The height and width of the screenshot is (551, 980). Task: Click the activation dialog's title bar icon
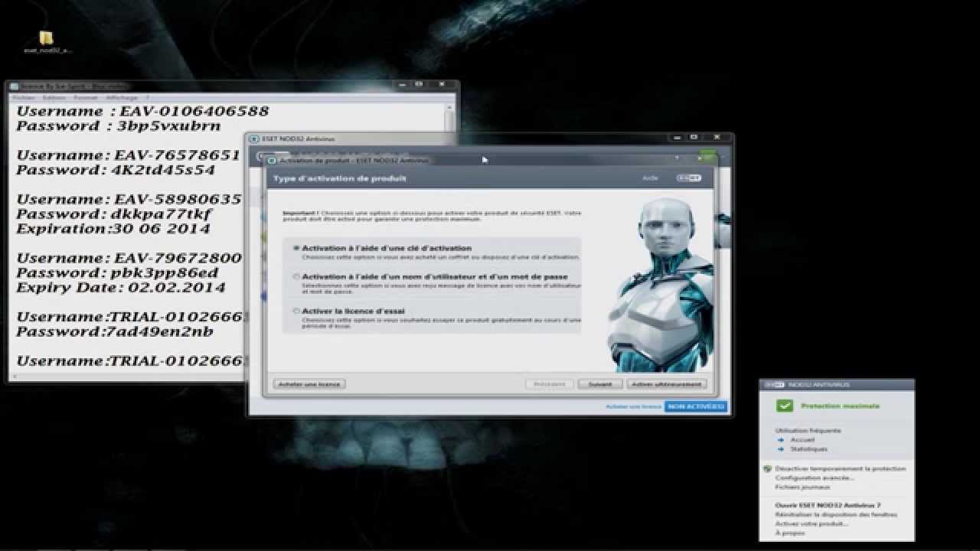point(273,161)
